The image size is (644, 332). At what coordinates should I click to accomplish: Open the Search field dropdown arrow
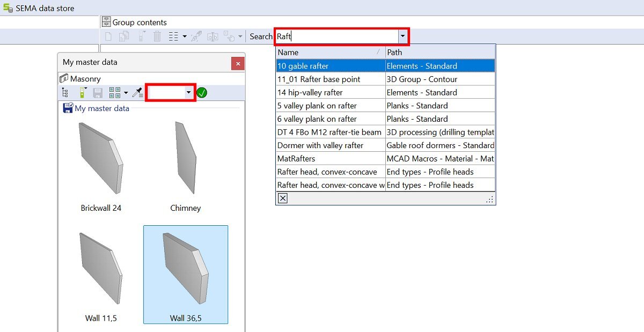pyautogui.click(x=402, y=36)
